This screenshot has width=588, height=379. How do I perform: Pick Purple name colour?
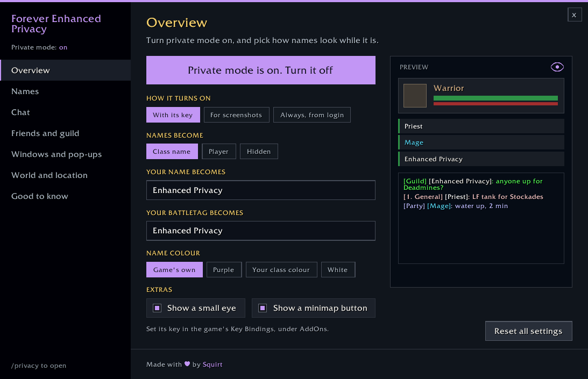click(x=224, y=269)
